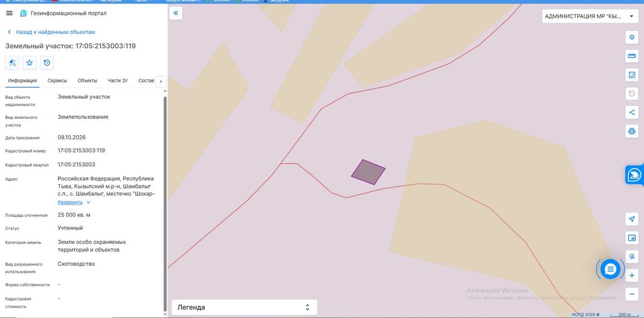Click the status value Учтенный
Screen dimensions: 644x318
pyautogui.click(x=70, y=228)
